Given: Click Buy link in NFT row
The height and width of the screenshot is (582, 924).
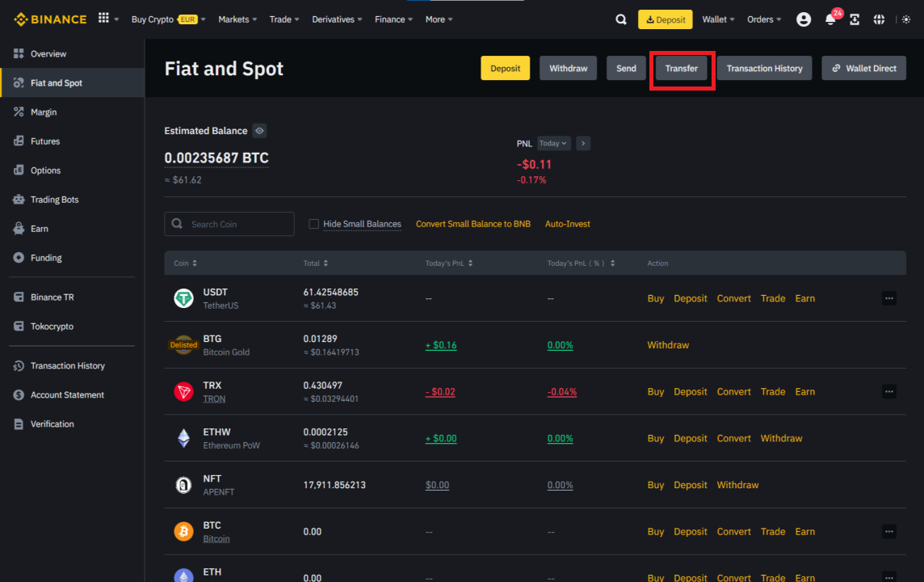Looking at the screenshot, I should tap(656, 485).
